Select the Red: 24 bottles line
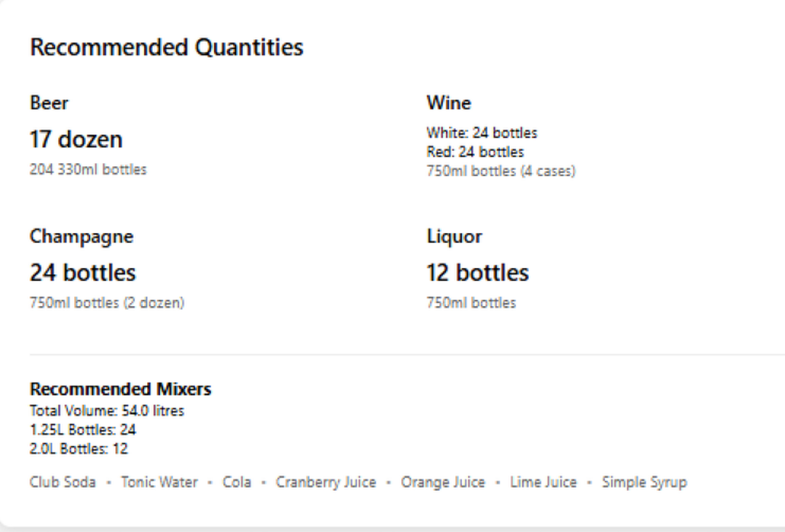The width and height of the screenshot is (785, 532). coord(476,152)
